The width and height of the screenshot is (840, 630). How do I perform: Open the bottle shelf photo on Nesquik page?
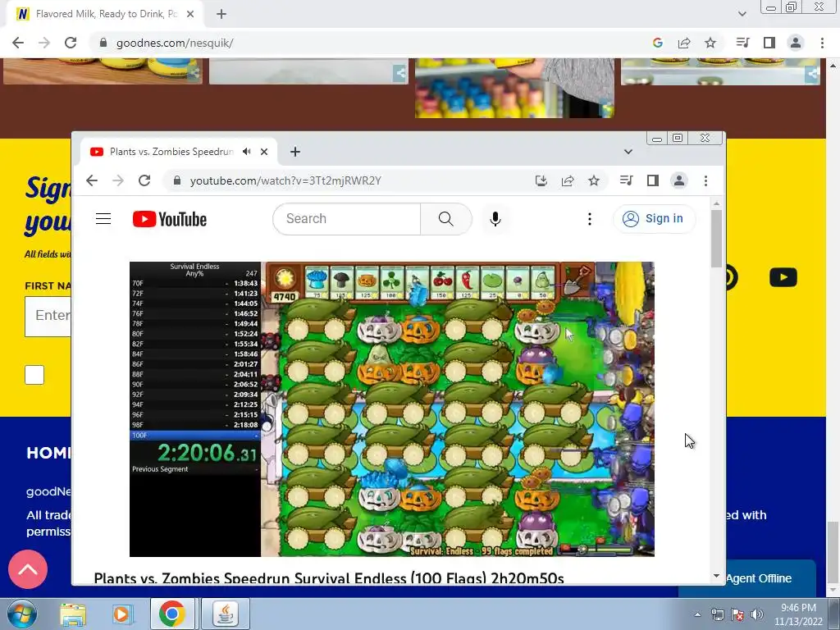(514, 88)
